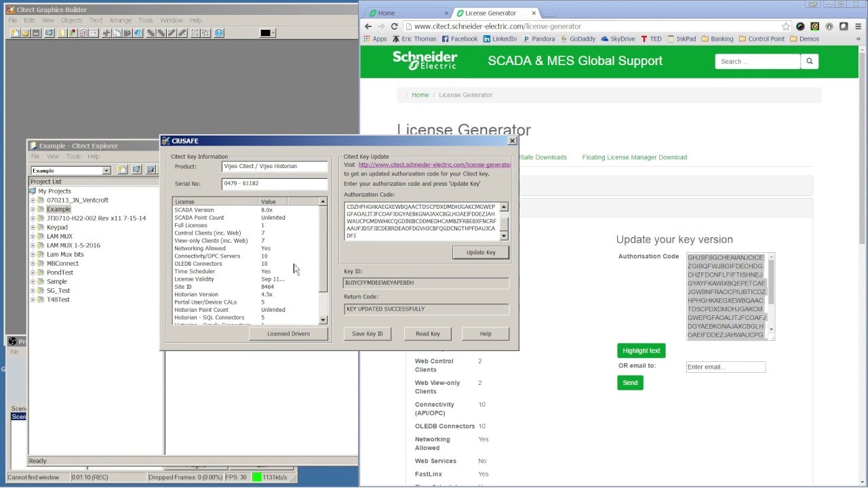Click the monitor icon in Graphics Builder toolbar

click(49, 33)
